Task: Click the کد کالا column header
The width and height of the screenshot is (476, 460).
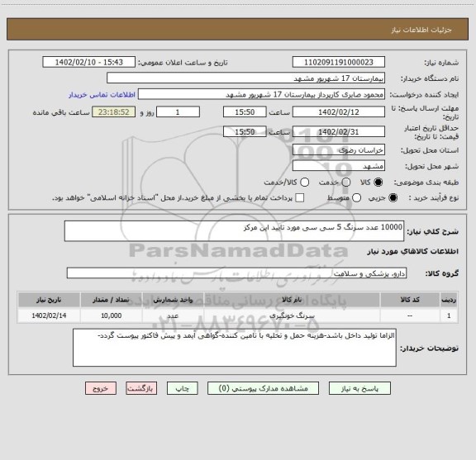Action: [410, 300]
